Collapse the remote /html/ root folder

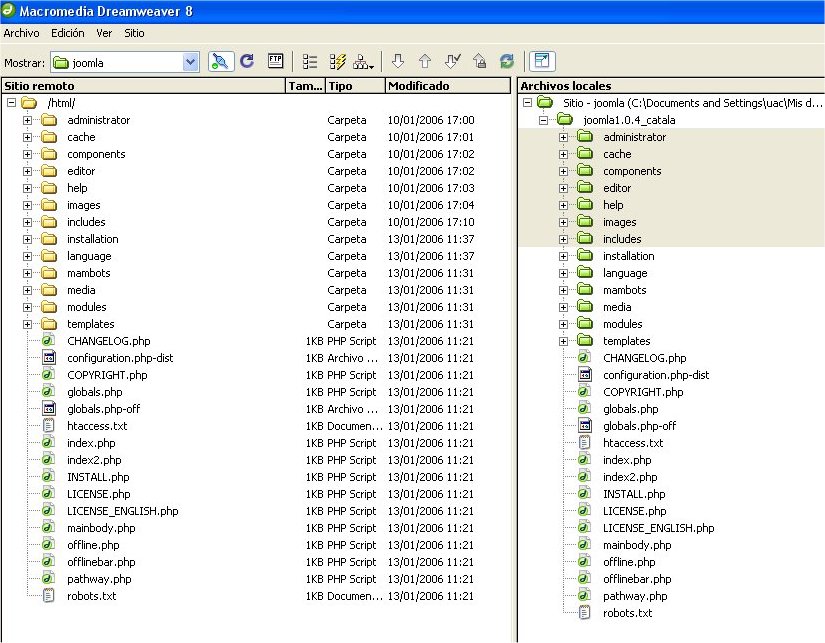point(12,103)
